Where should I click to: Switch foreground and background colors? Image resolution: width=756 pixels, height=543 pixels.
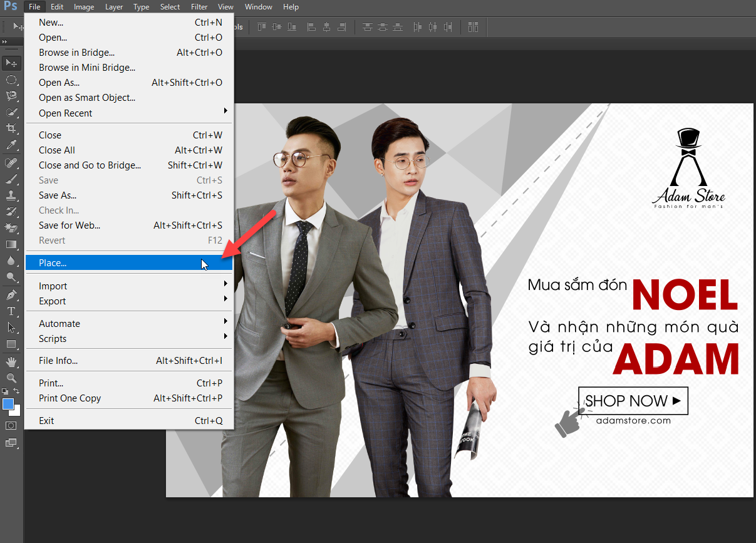(19, 391)
